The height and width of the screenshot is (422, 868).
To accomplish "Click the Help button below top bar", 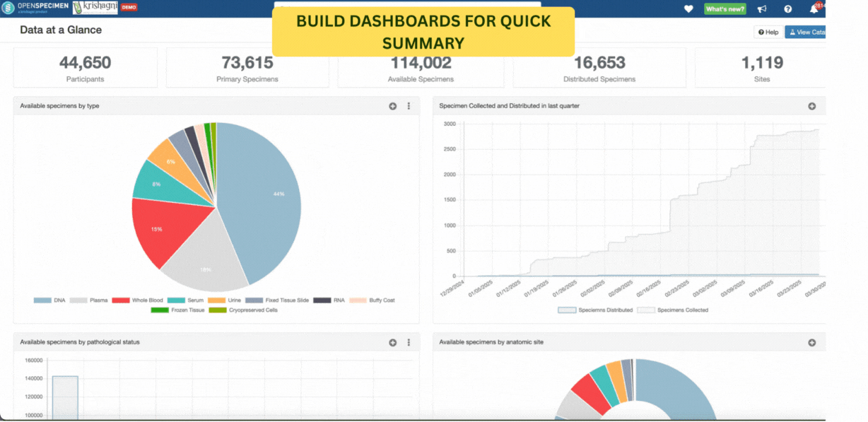I will (x=768, y=33).
